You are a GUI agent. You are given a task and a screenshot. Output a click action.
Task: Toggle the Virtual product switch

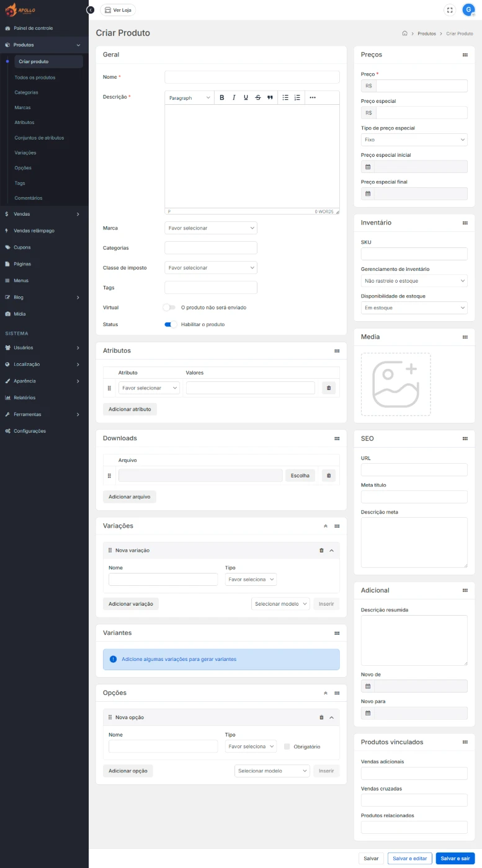tap(169, 308)
